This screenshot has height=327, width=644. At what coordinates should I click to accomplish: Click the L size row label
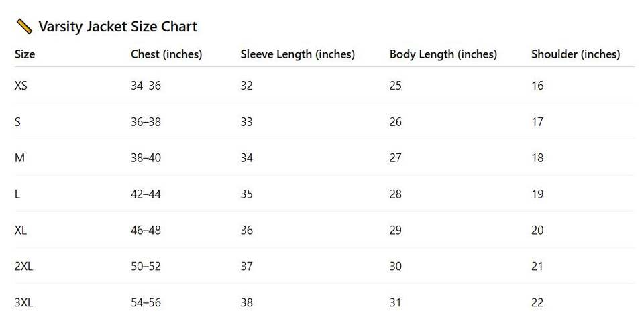tap(17, 194)
